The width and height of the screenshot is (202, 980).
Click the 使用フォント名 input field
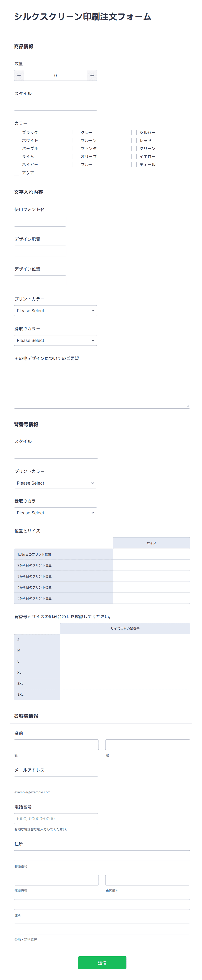click(40, 221)
